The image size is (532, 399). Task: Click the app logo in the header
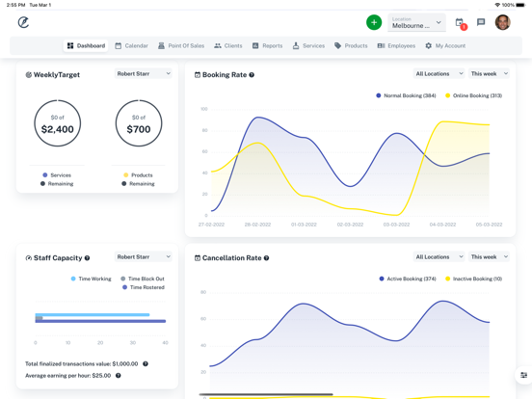23,22
